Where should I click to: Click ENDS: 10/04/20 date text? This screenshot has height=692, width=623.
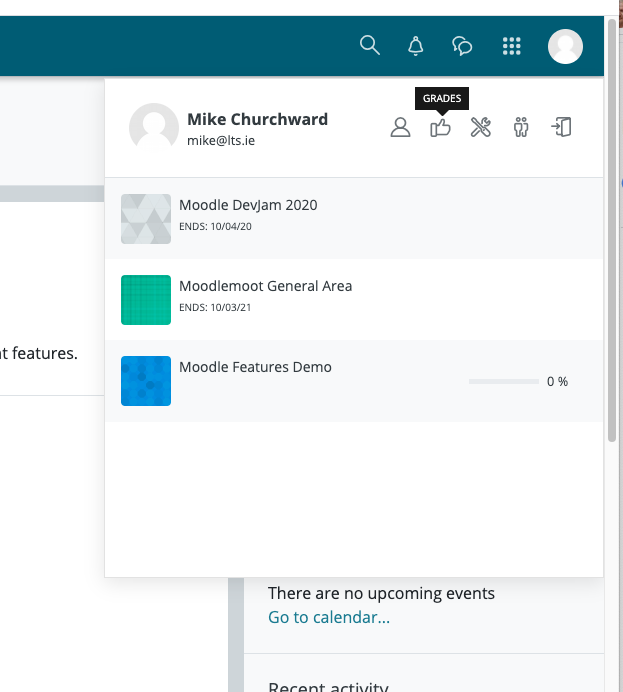pos(215,226)
